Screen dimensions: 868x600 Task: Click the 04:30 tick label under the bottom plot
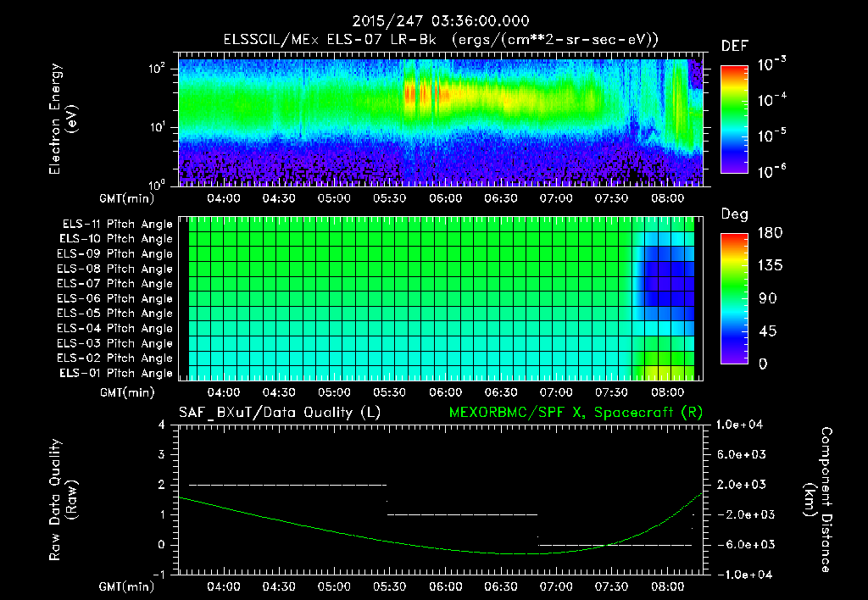click(279, 586)
